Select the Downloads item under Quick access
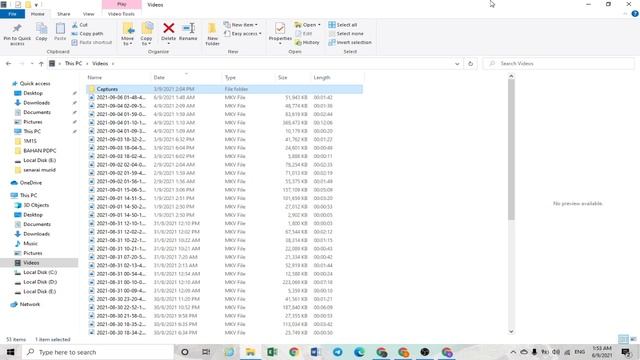The height and width of the screenshot is (360, 640). click(36, 103)
